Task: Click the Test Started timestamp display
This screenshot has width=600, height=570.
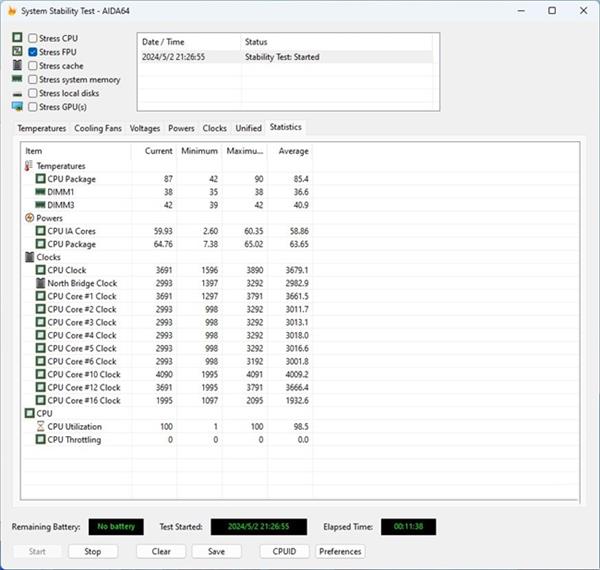Action: click(259, 527)
